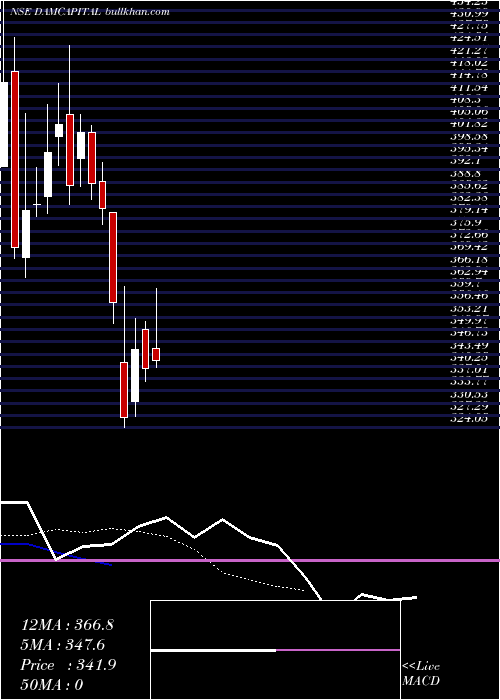Click the 'Price : 341.9' value

(x=68, y=665)
